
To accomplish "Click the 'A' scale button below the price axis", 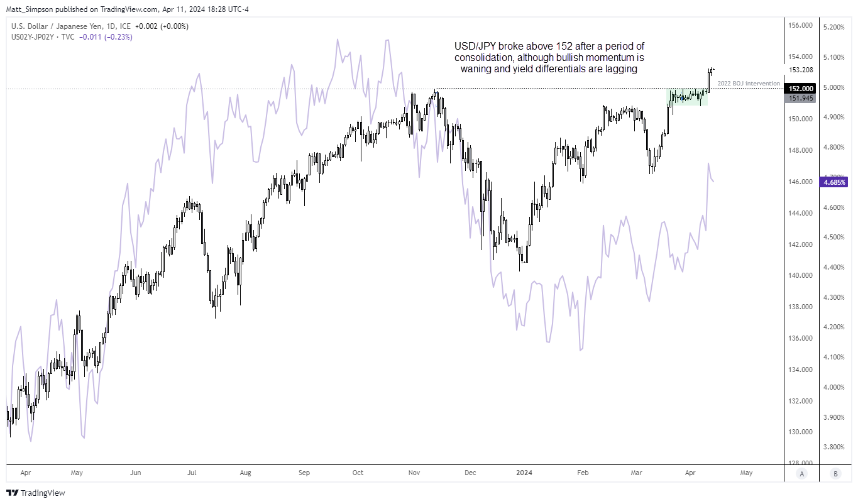I will pyautogui.click(x=801, y=473).
